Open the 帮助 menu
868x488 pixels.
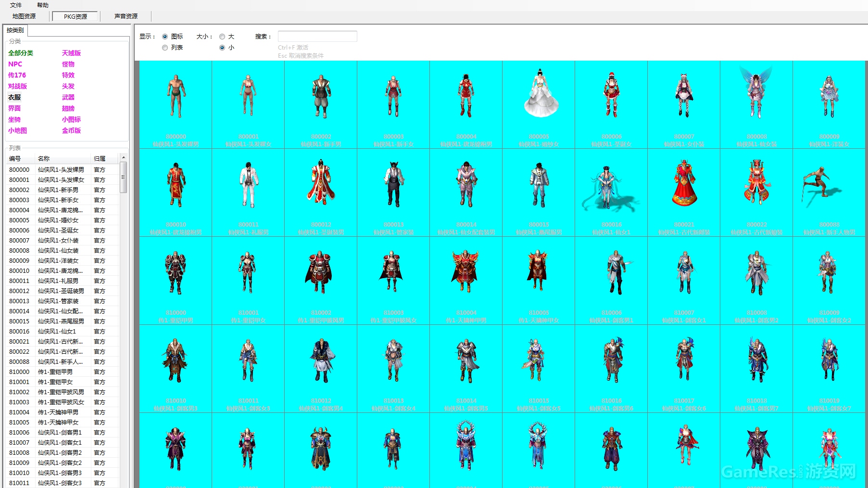click(43, 5)
